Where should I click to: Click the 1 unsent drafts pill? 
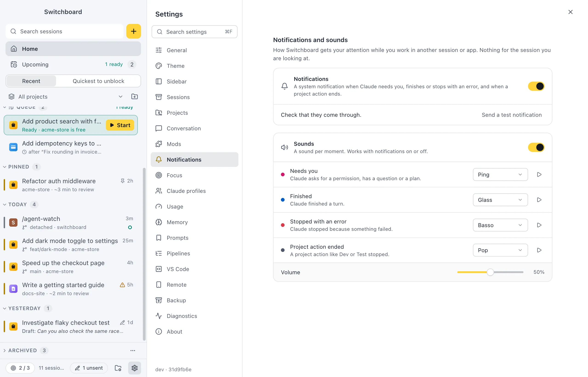(89, 368)
